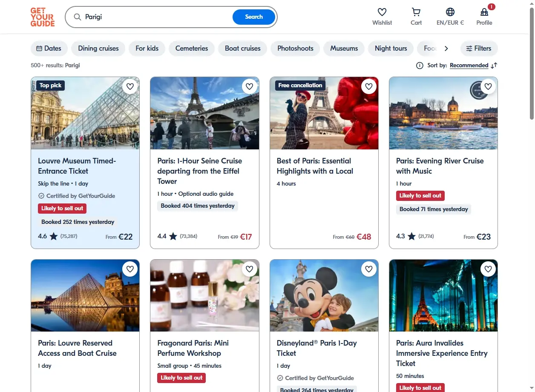Open the GetYourGuide home logo

pyautogui.click(x=43, y=17)
